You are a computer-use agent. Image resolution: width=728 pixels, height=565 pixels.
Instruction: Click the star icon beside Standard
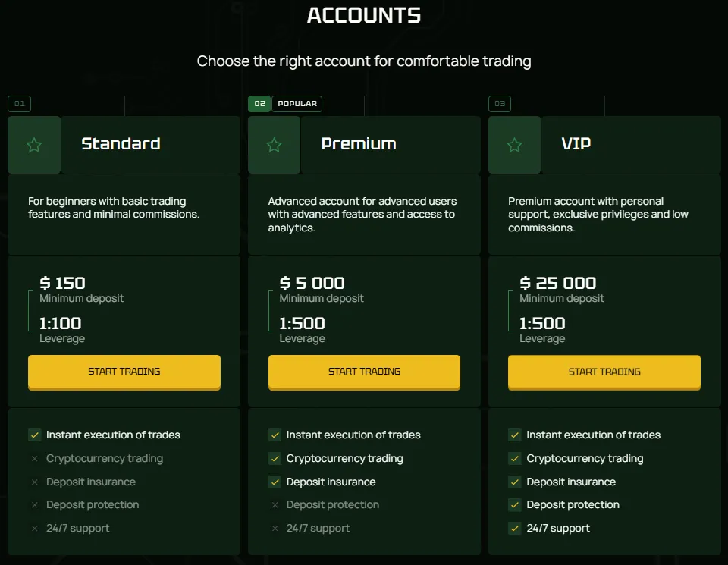coord(34,145)
